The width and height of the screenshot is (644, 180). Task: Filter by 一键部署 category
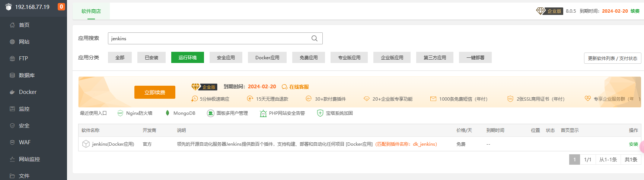(475, 57)
